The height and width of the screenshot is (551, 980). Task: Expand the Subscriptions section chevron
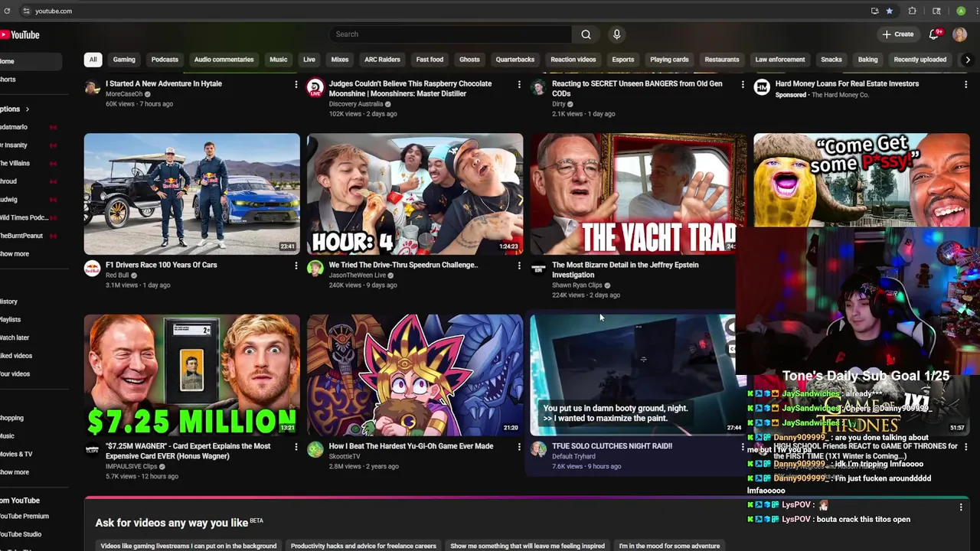pos(27,109)
